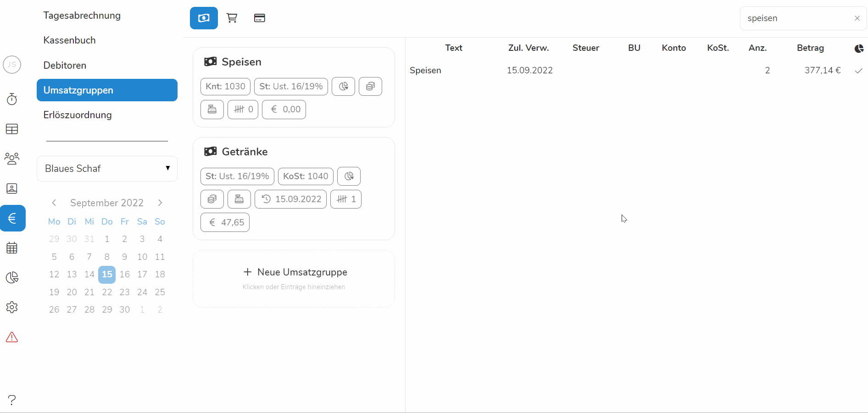Click the cash register icon in Getränke card

[239, 199]
